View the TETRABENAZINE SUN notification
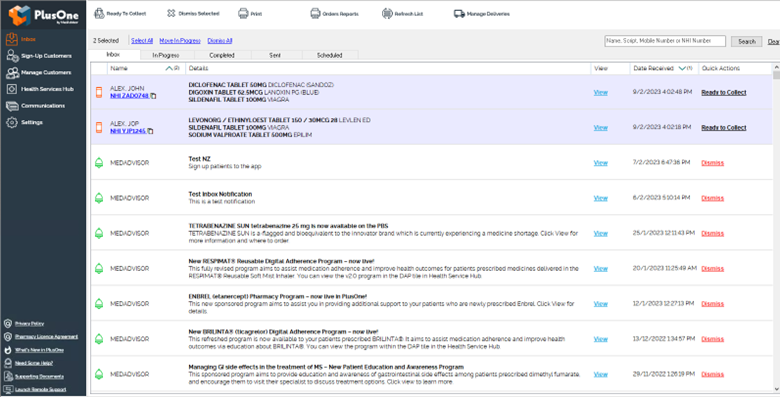 (600, 233)
